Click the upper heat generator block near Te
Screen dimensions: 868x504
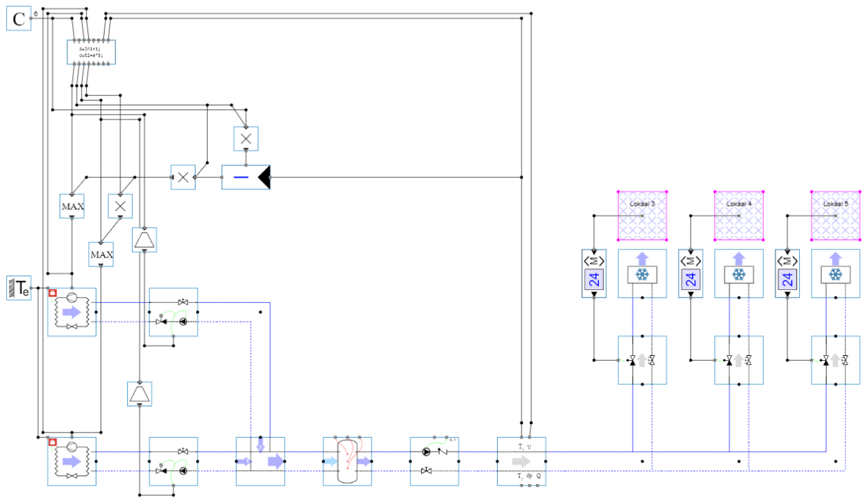(72, 312)
